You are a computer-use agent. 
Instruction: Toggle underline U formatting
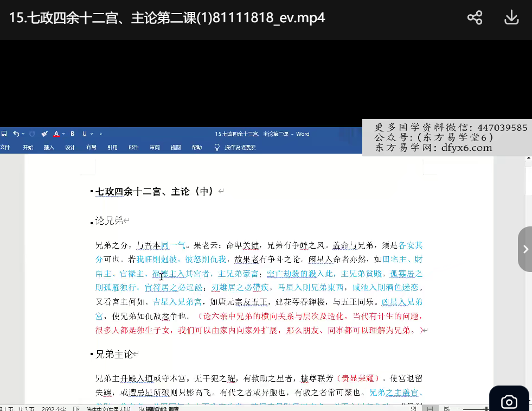click(x=84, y=134)
